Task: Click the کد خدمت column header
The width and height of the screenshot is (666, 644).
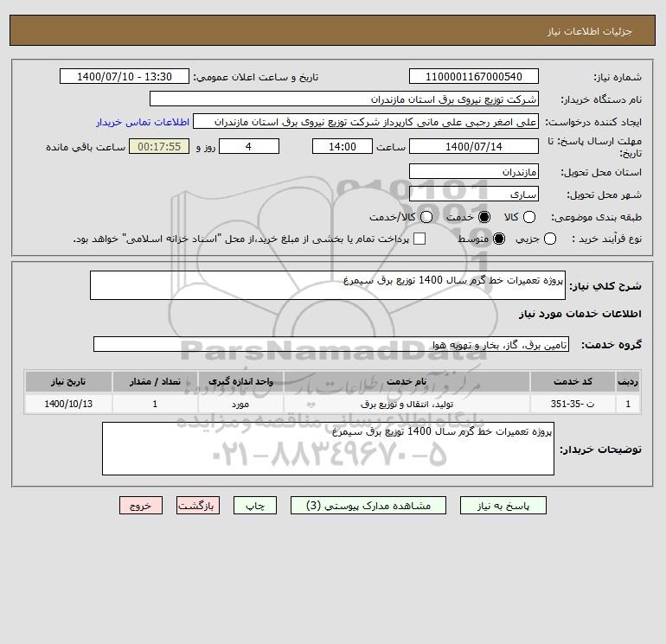Action: pos(573,381)
